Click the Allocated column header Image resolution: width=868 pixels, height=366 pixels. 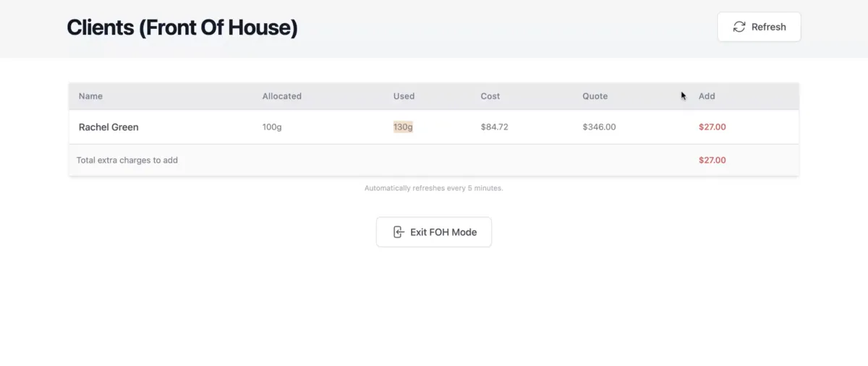(281, 96)
